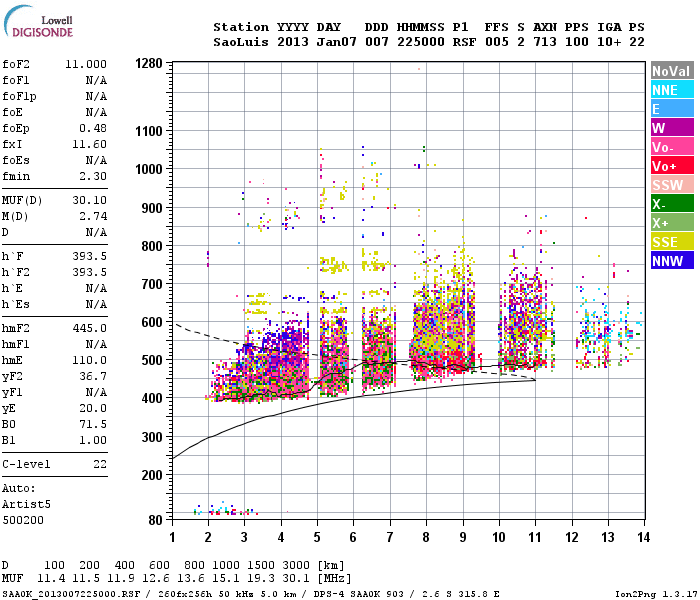Select the Vo+ red legend swatch

coord(672,166)
